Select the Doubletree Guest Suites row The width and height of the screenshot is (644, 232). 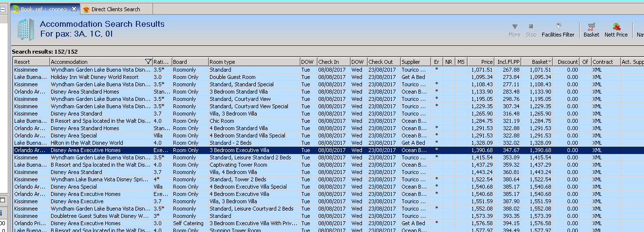(328, 216)
